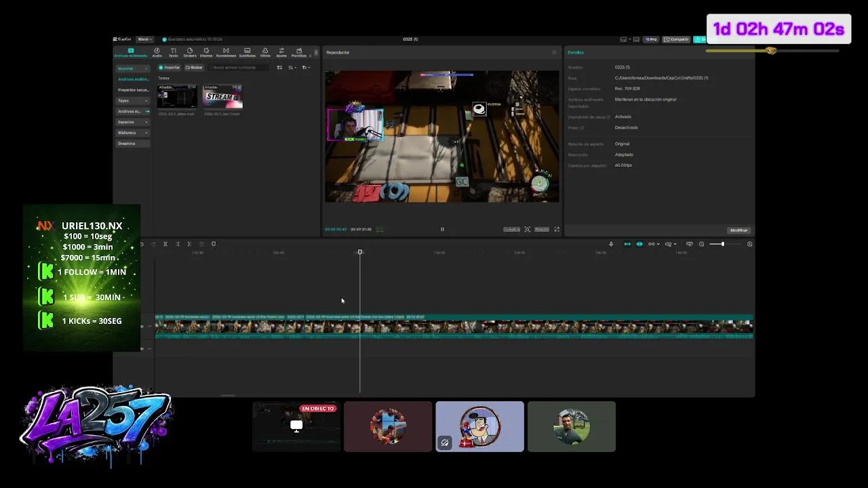Expand the Importar sidebar section

pos(132,68)
